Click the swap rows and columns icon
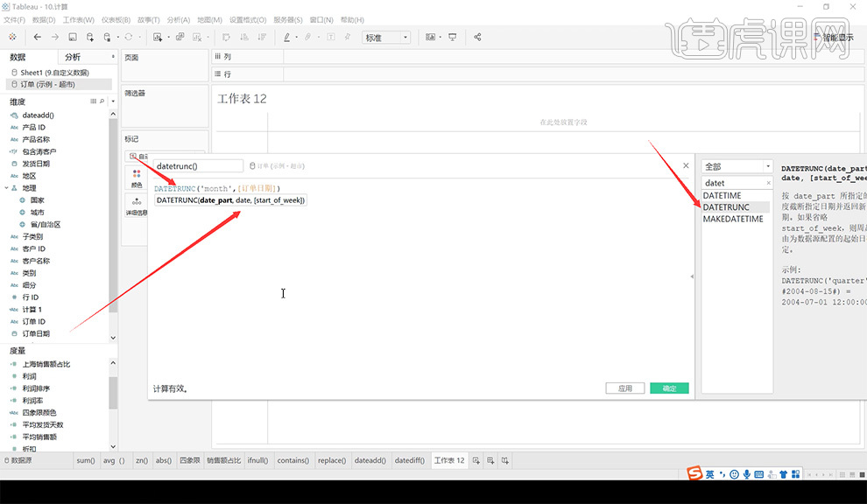Image resolution: width=867 pixels, height=504 pixels. (226, 37)
